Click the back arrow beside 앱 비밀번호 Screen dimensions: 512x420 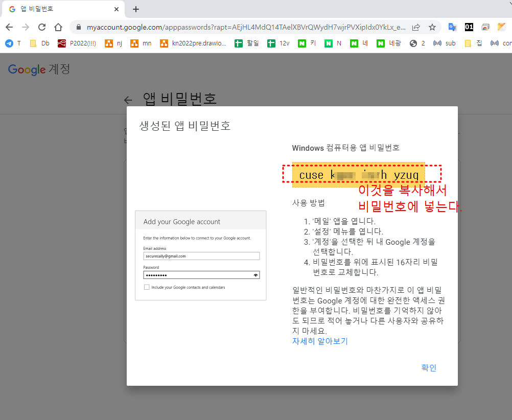tap(128, 100)
